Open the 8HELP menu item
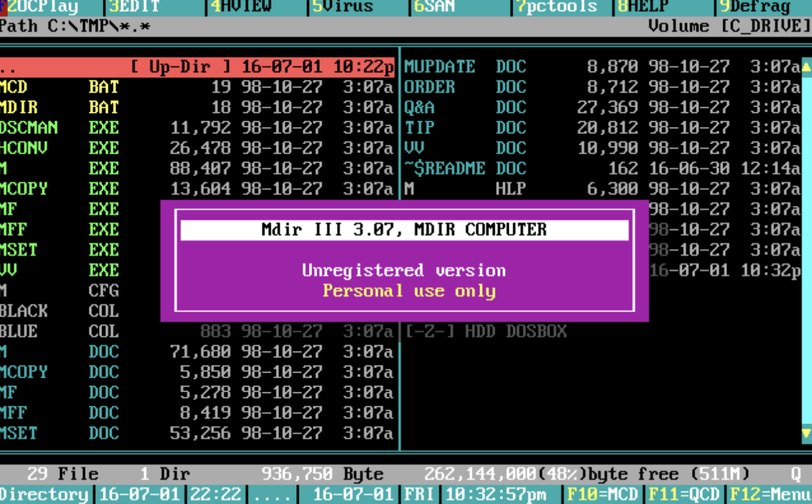This screenshot has height=504, width=812. pyautogui.click(x=643, y=6)
